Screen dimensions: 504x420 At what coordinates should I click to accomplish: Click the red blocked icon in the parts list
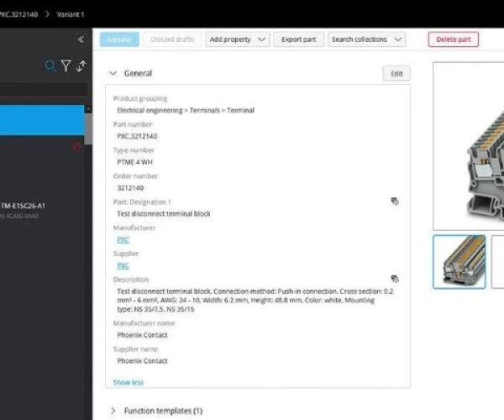tap(77, 146)
